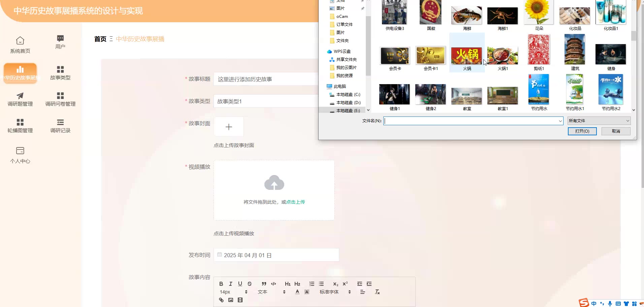
Task: Insert a blockquote in the editor
Action: tap(264, 284)
